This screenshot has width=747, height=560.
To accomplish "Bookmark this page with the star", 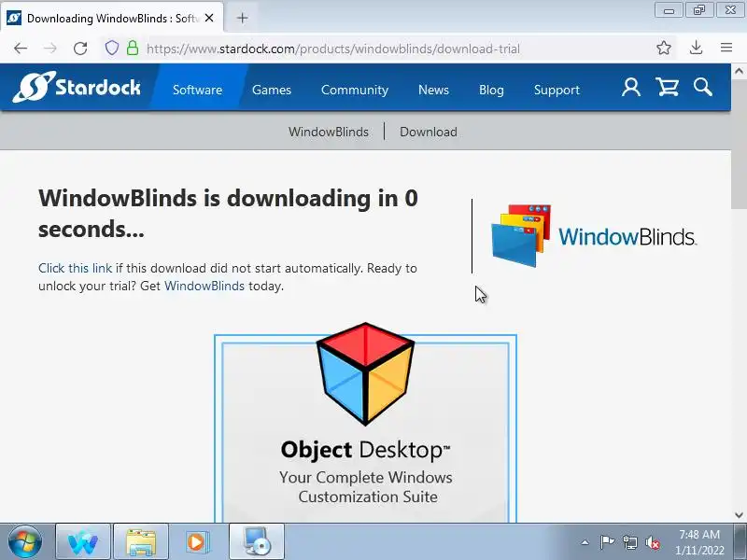I will (664, 48).
